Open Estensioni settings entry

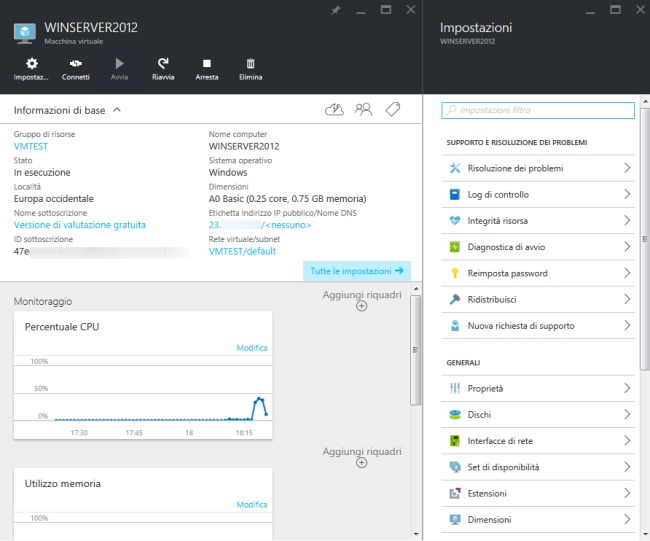coord(538,493)
